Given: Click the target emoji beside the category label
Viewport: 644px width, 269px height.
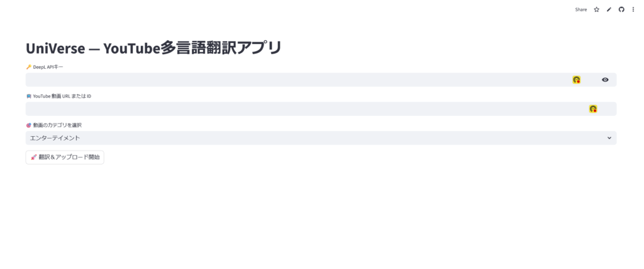Looking at the screenshot, I should tap(29, 125).
